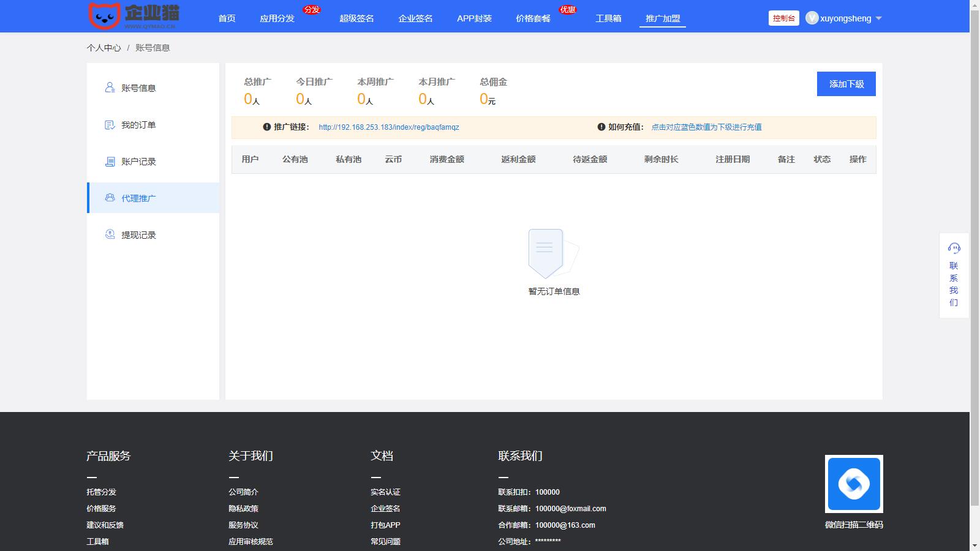Click the 点击对应蓝色数值为下级进行充值 link
This screenshot has height=551, width=980.
tap(706, 127)
